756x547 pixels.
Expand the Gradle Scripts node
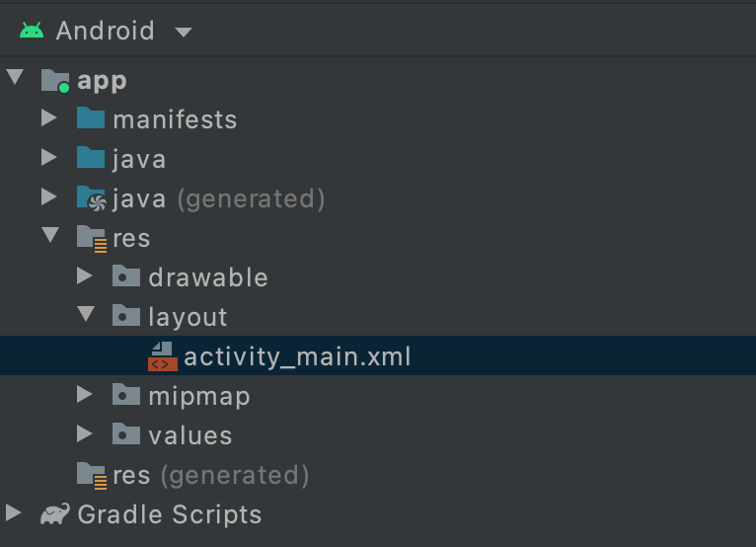(14, 513)
